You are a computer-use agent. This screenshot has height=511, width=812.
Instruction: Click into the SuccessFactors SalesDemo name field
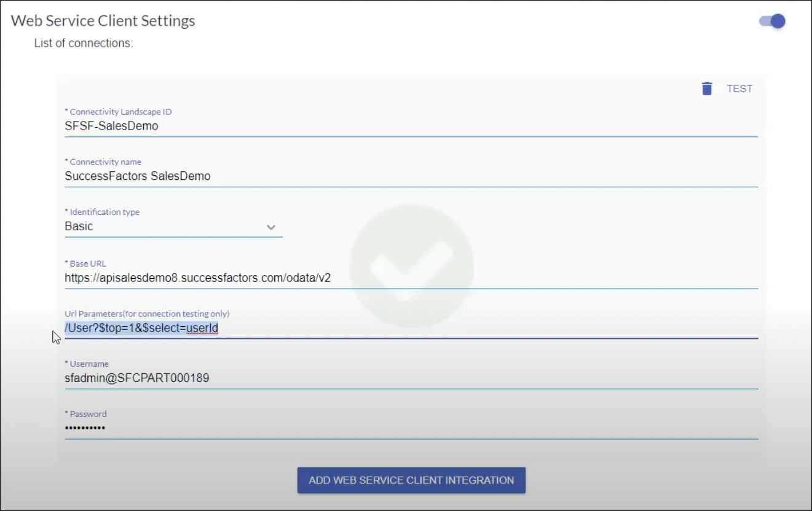tap(411, 176)
